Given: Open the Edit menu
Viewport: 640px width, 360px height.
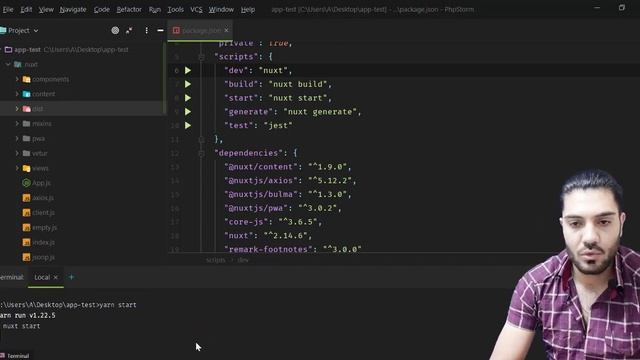Looking at the screenshot, I should point(26,9).
